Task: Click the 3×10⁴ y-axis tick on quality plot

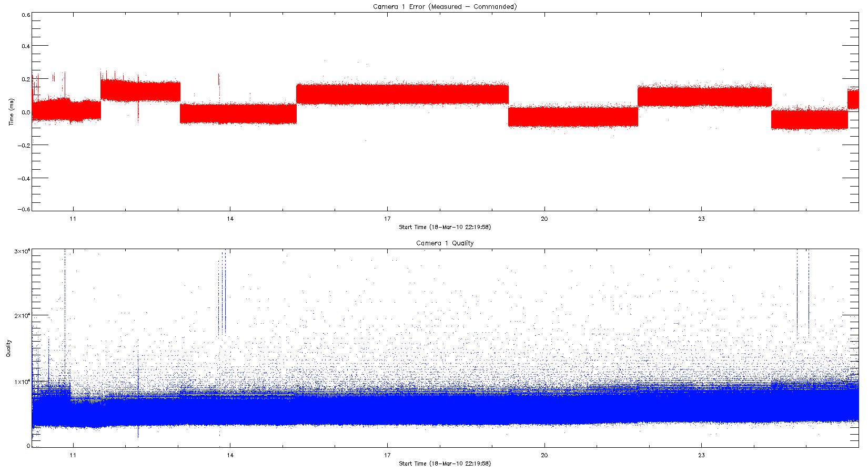Action: click(22, 252)
